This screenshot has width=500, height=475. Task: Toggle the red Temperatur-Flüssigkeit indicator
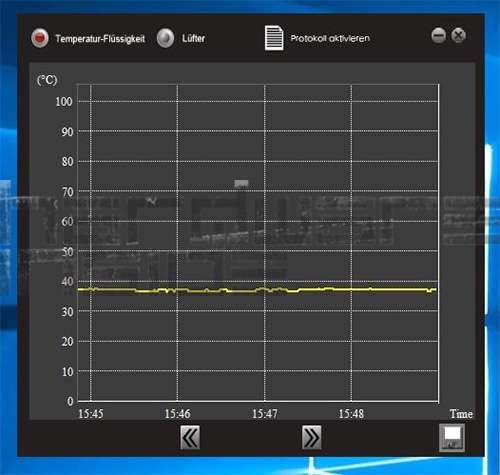click(x=40, y=38)
